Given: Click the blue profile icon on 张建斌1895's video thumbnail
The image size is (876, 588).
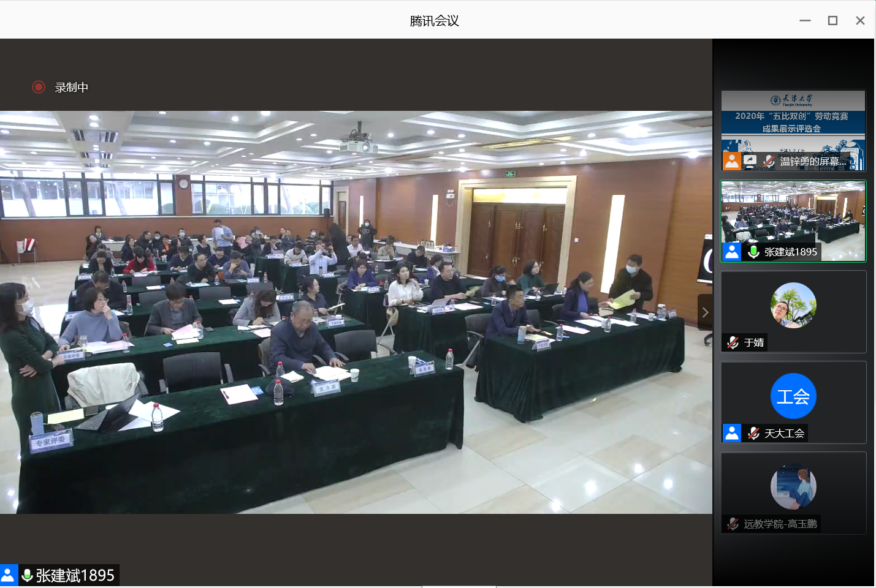Looking at the screenshot, I should click(x=731, y=251).
